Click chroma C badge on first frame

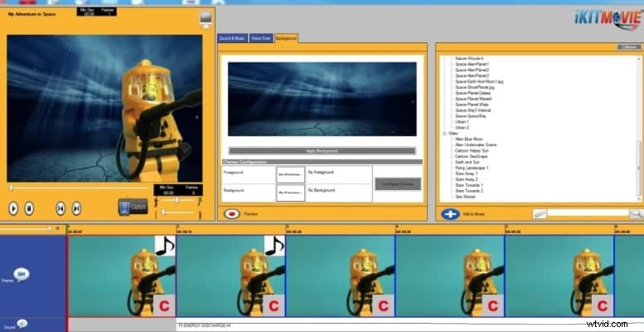[x=164, y=305]
